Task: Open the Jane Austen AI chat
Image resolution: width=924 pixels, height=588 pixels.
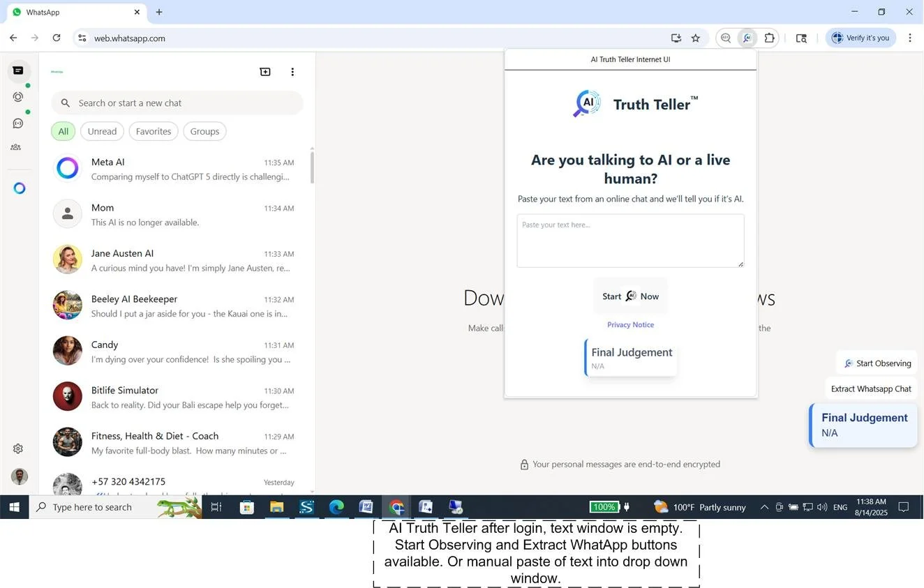Action: pyautogui.click(x=174, y=260)
